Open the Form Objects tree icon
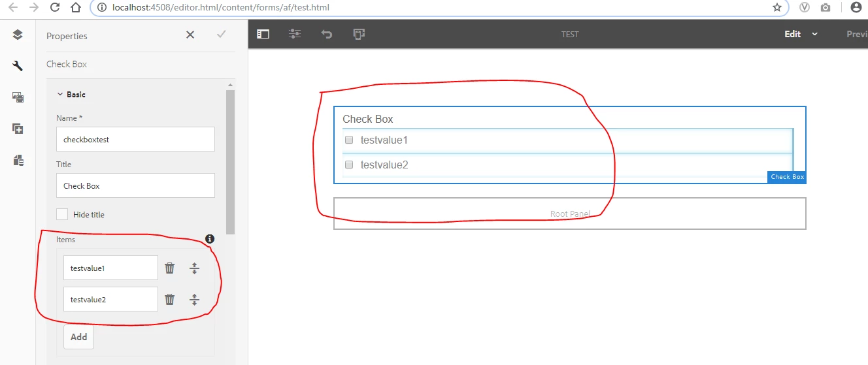This screenshot has width=868, height=365. (18, 160)
